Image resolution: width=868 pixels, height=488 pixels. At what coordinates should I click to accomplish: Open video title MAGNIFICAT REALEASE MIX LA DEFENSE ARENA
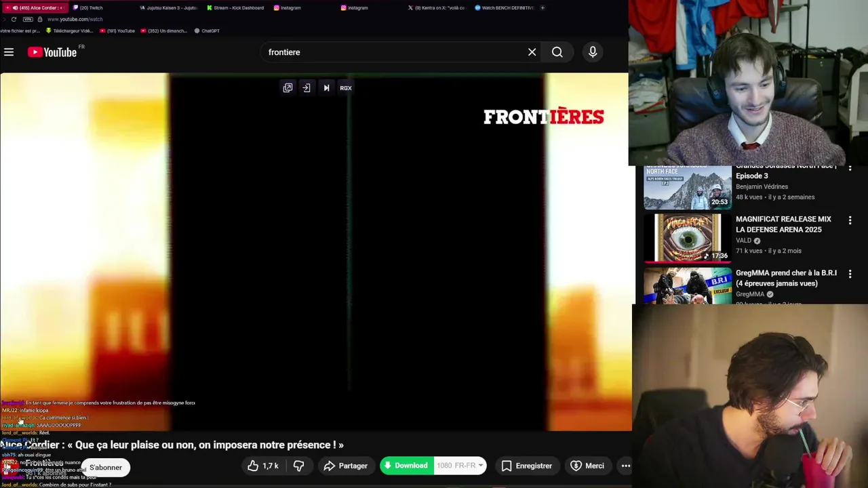[783, 224]
